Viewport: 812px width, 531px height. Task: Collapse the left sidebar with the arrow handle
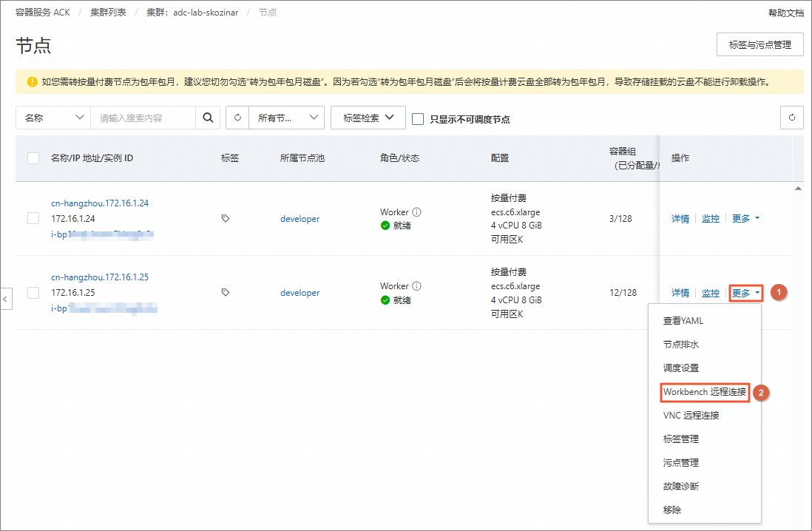click(x=6, y=299)
